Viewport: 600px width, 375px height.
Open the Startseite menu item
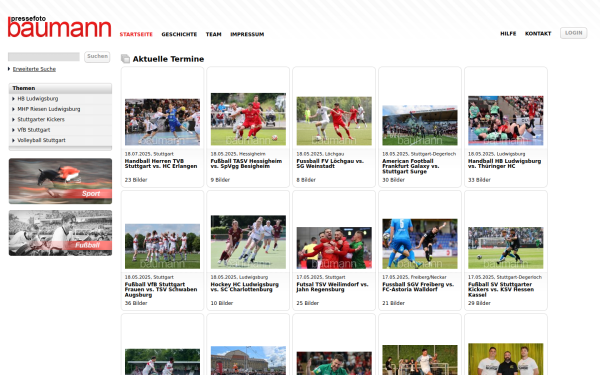pos(136,34)
